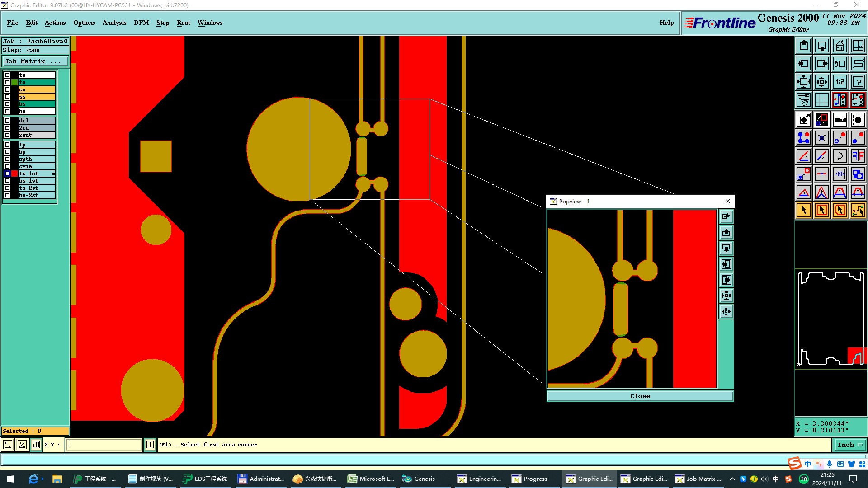Toggle the ts-1st layer checkbox
Screen dimensions: 868x488
(x=7, y=174)
